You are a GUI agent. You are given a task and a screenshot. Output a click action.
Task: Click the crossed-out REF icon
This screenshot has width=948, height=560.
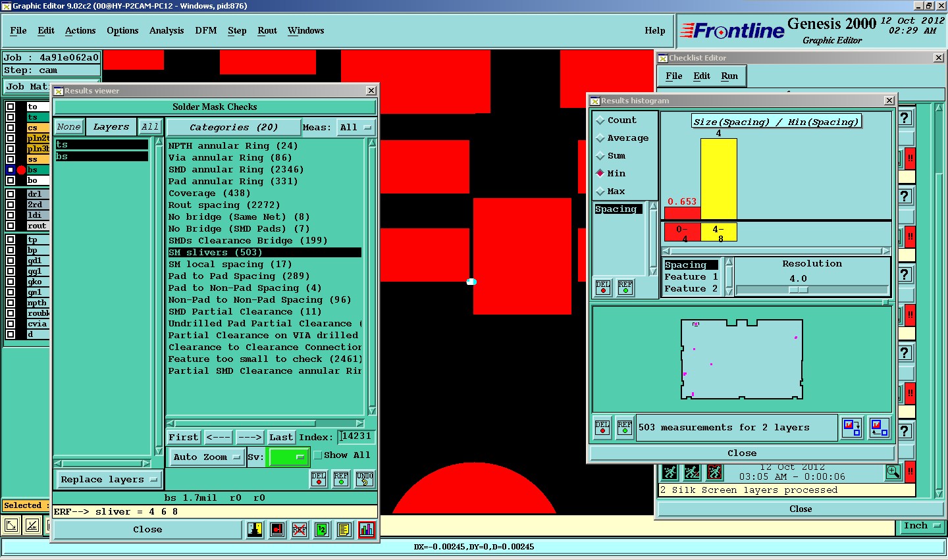point(300,530)
